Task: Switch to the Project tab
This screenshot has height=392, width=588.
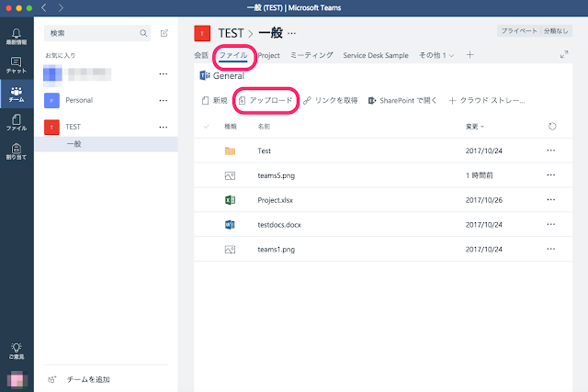Action: (268, 55)
